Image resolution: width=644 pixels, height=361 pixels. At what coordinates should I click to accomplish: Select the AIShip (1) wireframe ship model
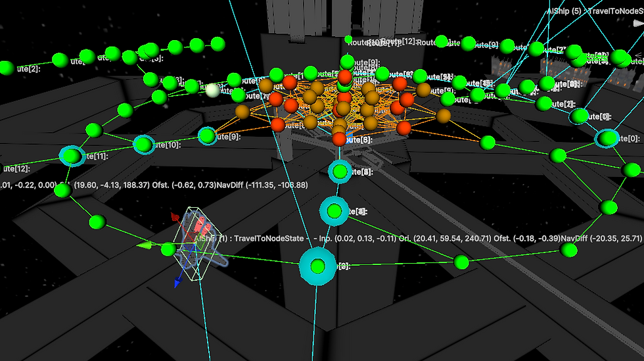click(x=200, y=244)
